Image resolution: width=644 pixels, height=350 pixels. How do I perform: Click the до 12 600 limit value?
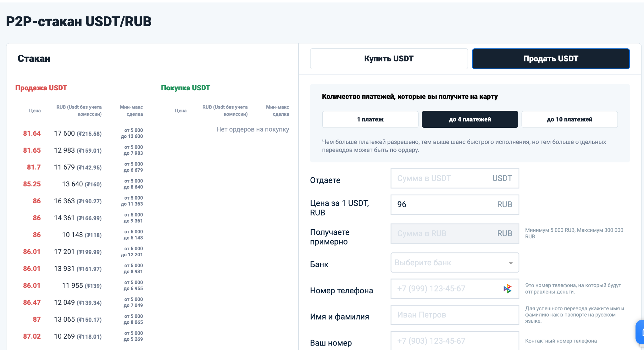tap(132, 136)
